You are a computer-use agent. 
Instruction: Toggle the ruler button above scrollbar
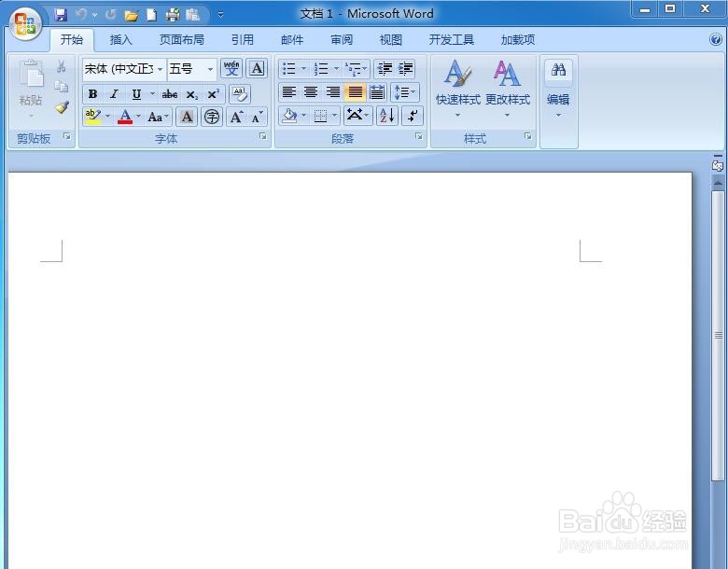[x=718, y=165]
